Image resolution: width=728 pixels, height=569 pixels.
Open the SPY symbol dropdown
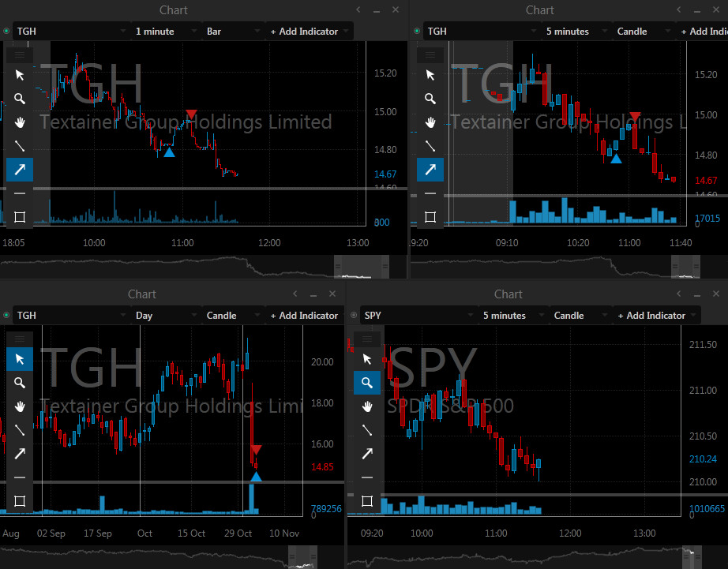tap(418, 315)
